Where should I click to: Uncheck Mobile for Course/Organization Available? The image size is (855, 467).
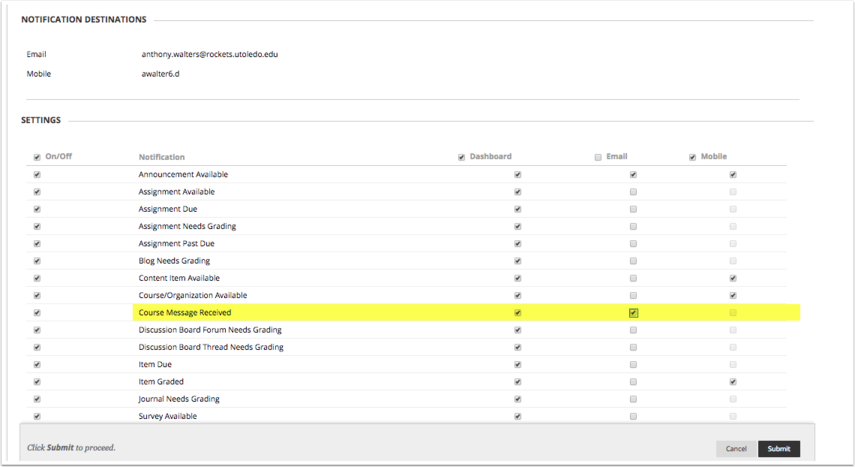pos(733,295)
